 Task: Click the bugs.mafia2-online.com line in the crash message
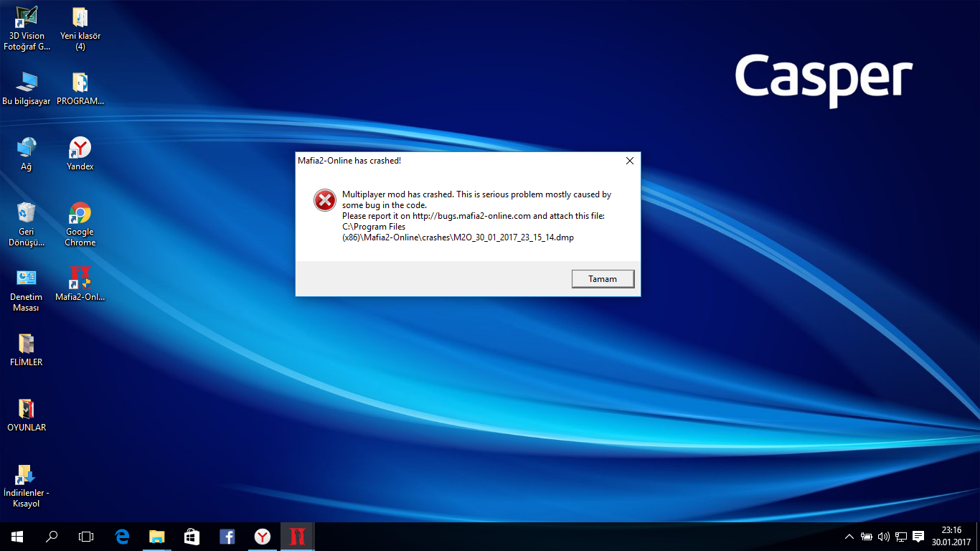pos(473,216)
